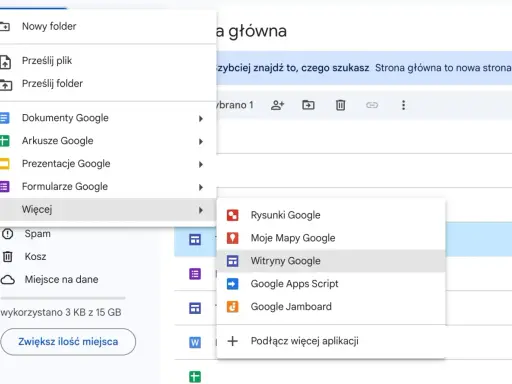Choose Prześlij folder from the menu
The width and height of the screenshot is (512, 384).
pos(108,83)
